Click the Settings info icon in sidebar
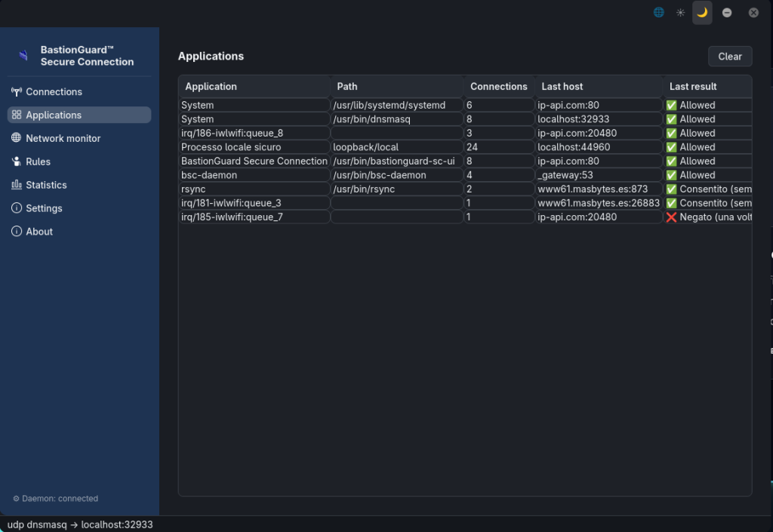773x532 pixels. point(17,208)
